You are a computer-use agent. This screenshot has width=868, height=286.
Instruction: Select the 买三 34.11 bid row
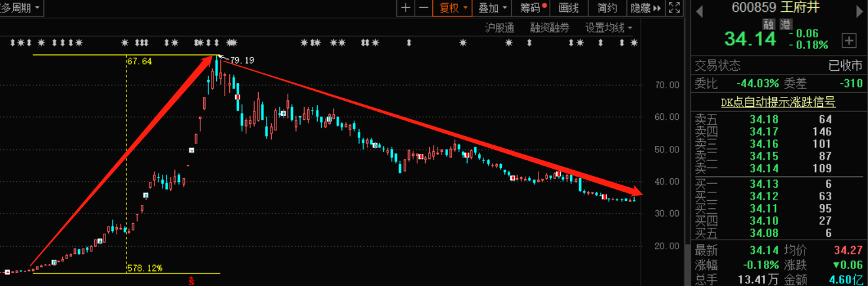tap(780, 209)
